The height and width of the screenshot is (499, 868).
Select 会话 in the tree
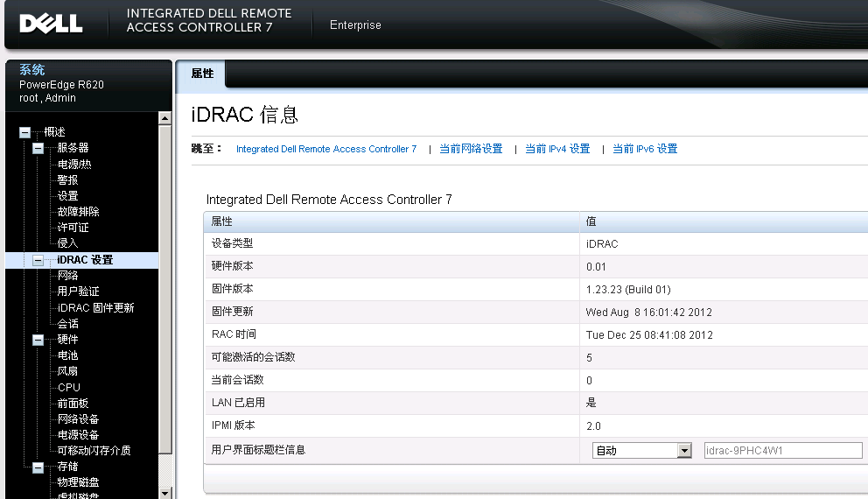[x=67, y=324]
